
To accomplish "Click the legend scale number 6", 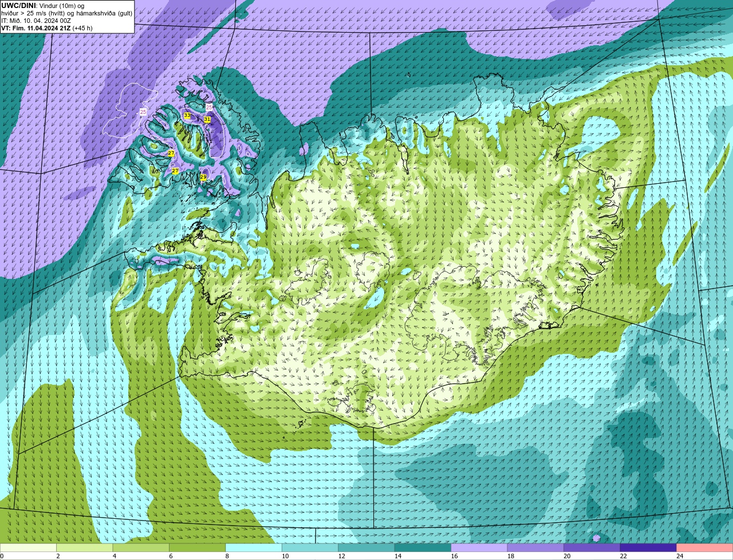I will (x=171, y=556).
